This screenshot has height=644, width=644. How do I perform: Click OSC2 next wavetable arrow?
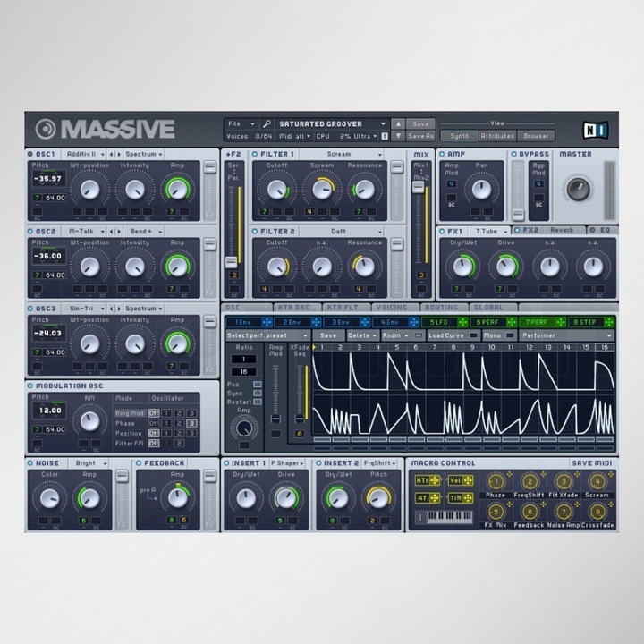click(119, 232)
